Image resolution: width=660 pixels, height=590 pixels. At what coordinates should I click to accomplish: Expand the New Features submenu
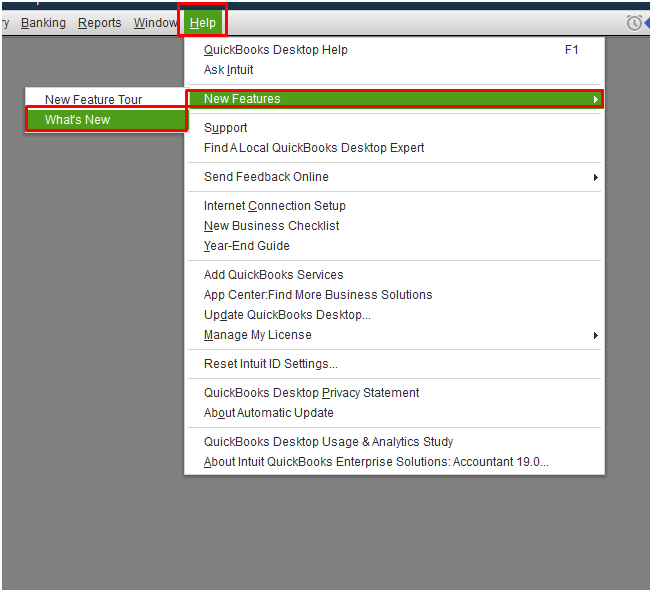point(395,99)
